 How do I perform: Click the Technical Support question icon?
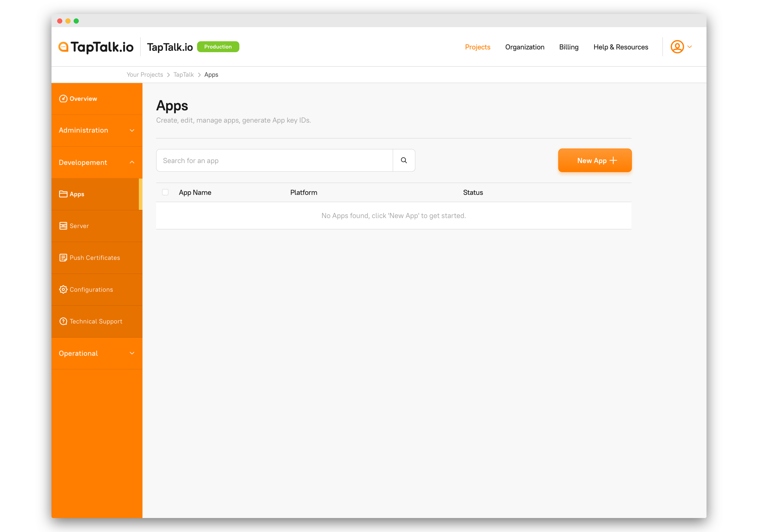pos(63,321)
